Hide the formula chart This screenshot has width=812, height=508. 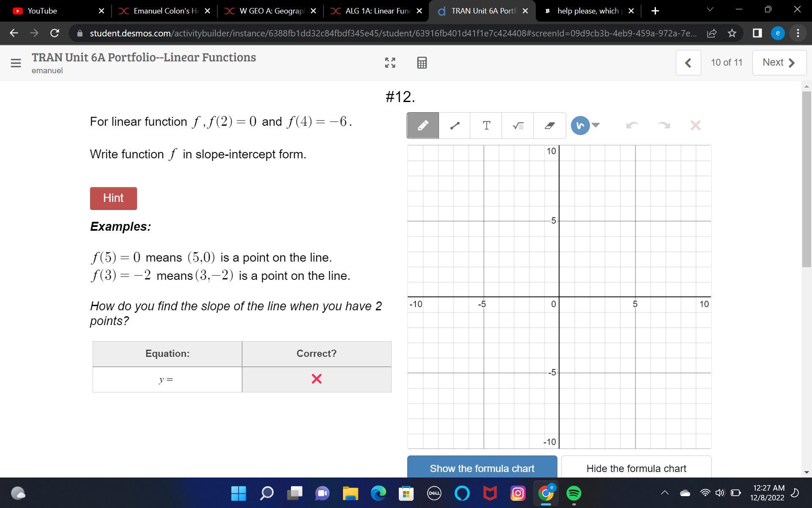coord(636,468)
